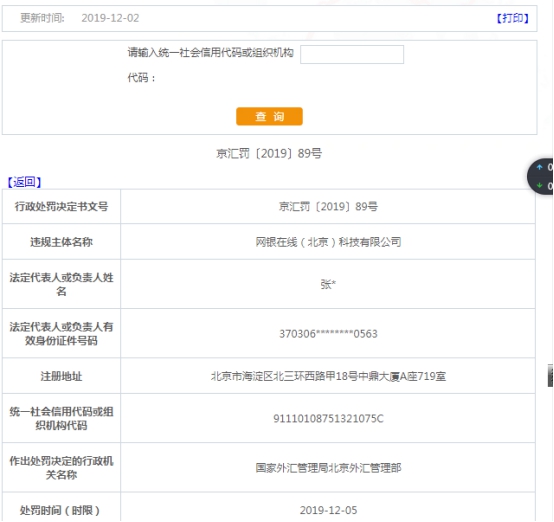Click the 返回 back link

(24, 182)
